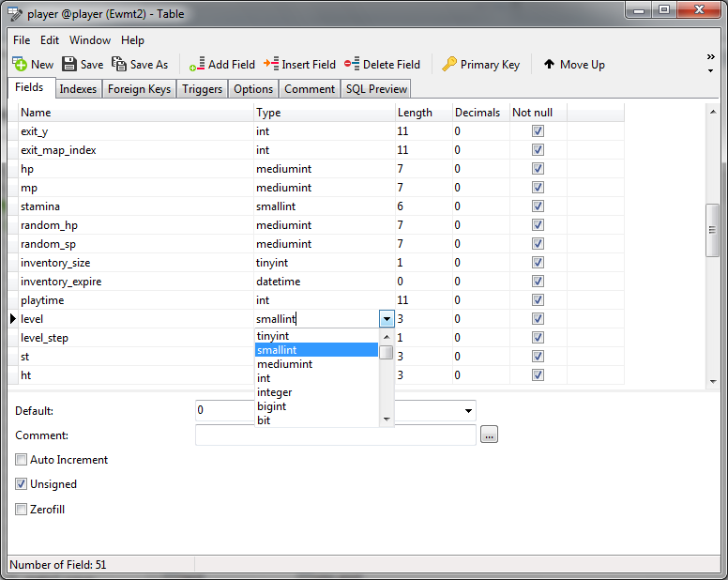The width and height of the screenshot is (728, 580).
Task: Toggle Not null for hp
Action: [538, 169]
